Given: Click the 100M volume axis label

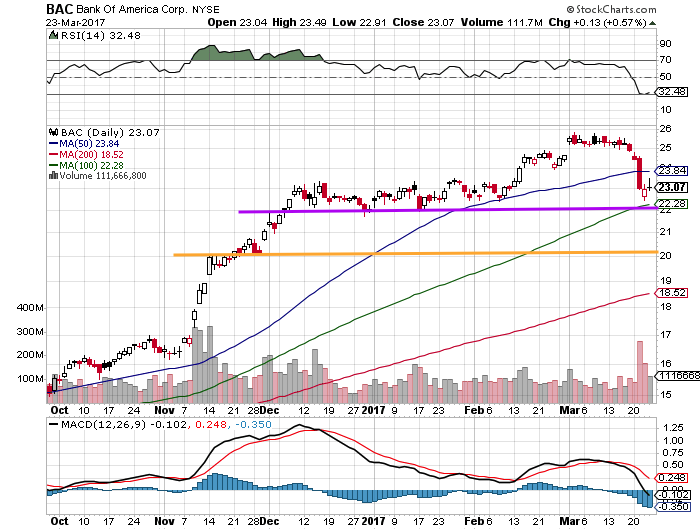Looking at the screenshot, I should [x=30, y=379].
